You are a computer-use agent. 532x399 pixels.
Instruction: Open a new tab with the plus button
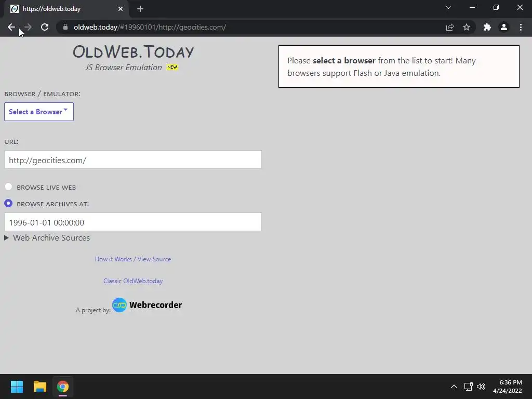point(140,9)
